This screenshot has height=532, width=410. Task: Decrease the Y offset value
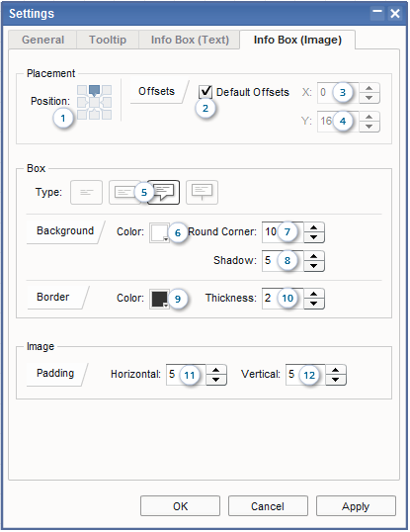[x=369, y=127]
